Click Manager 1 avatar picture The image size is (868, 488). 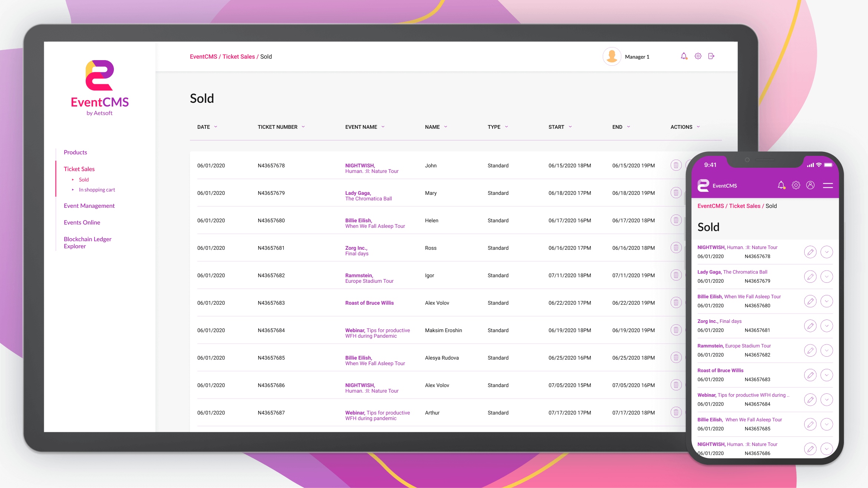[612, 56]
